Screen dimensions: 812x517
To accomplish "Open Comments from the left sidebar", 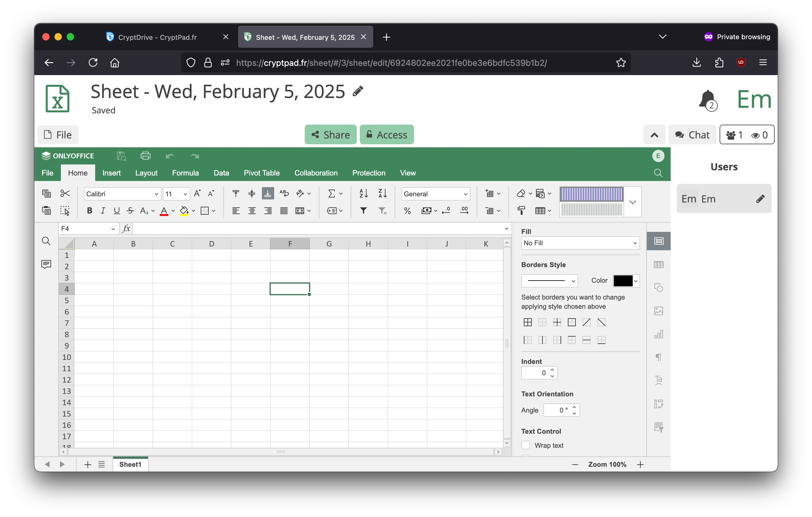I will (46, 264).
